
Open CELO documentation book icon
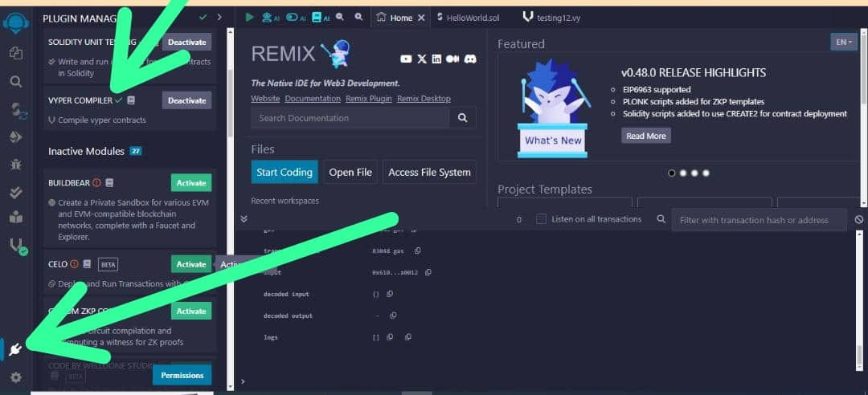(x=87, y=264)
